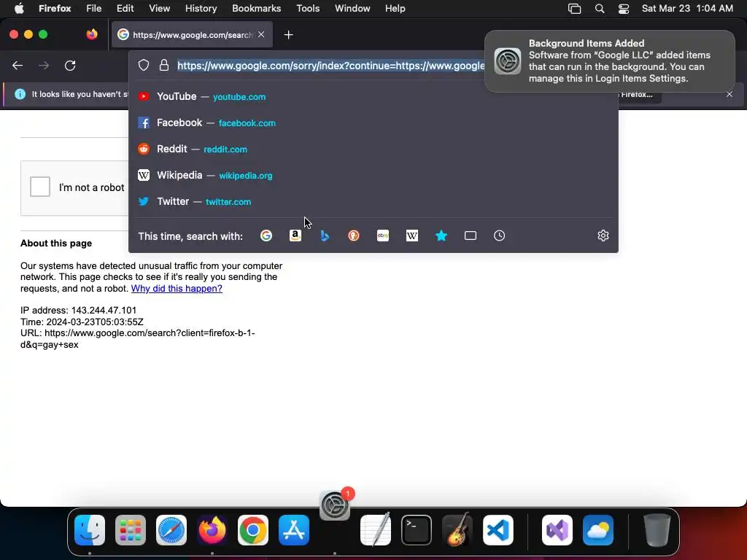Viewport: 747px width, 560px height.
Task: Follow the Why did this happen link
Action: click(x=177, y=289)
